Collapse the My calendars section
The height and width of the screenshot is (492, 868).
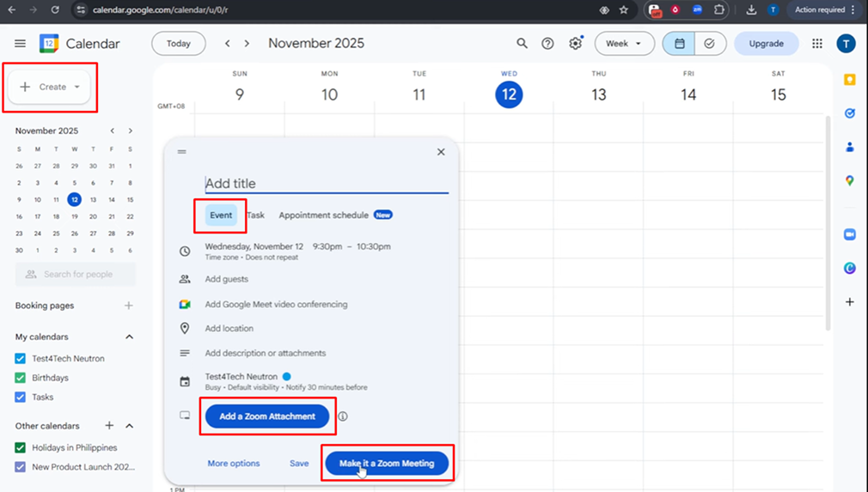[x=130, y=337]
